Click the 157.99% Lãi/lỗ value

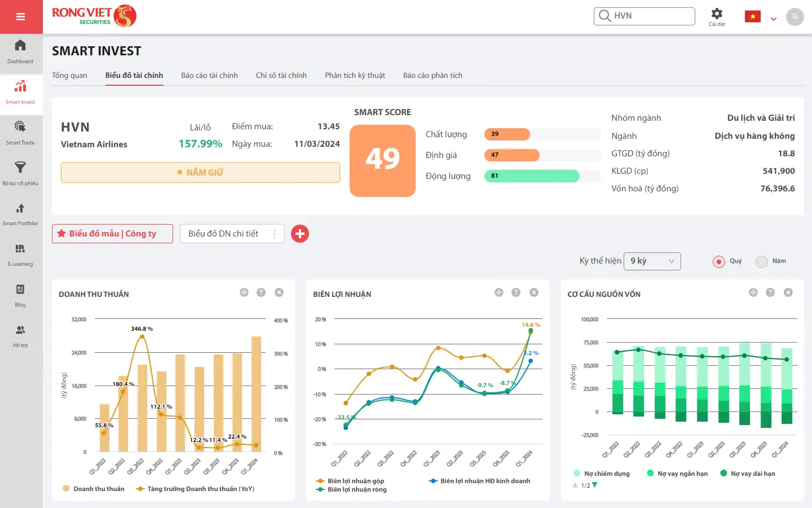(200, 144)
